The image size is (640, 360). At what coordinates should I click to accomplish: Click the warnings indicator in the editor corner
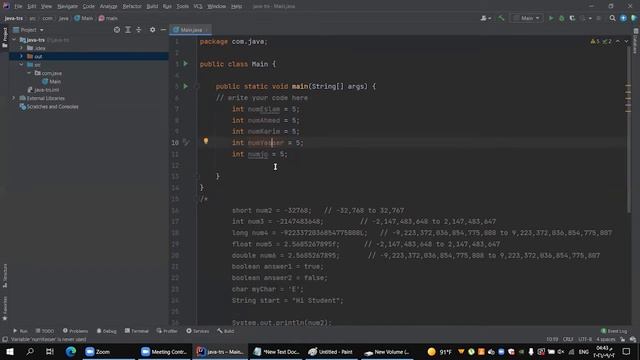[600, 41]
